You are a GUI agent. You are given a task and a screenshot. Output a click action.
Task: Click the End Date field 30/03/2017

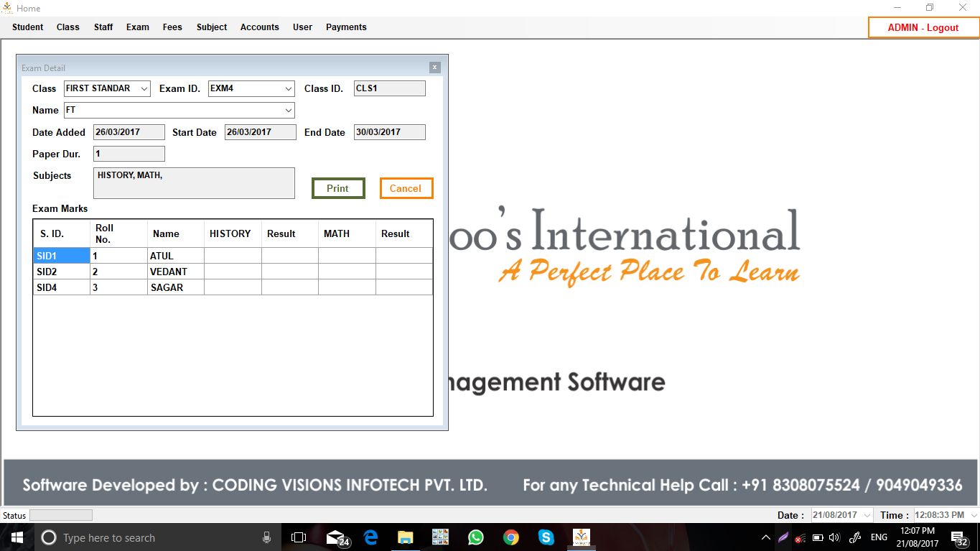pos(390,132)
